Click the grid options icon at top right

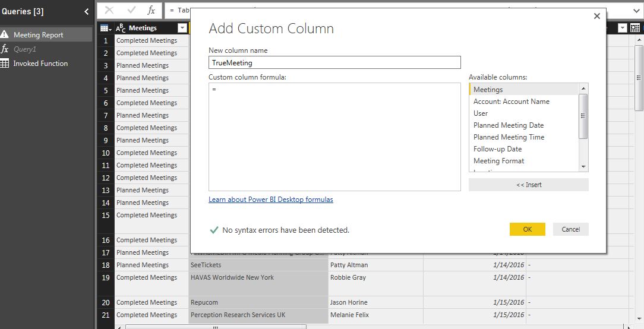635,28
